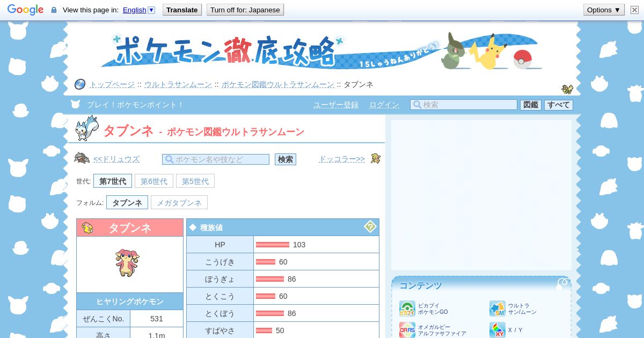Click the advertisement area in right sidebar

click(481, 195)
